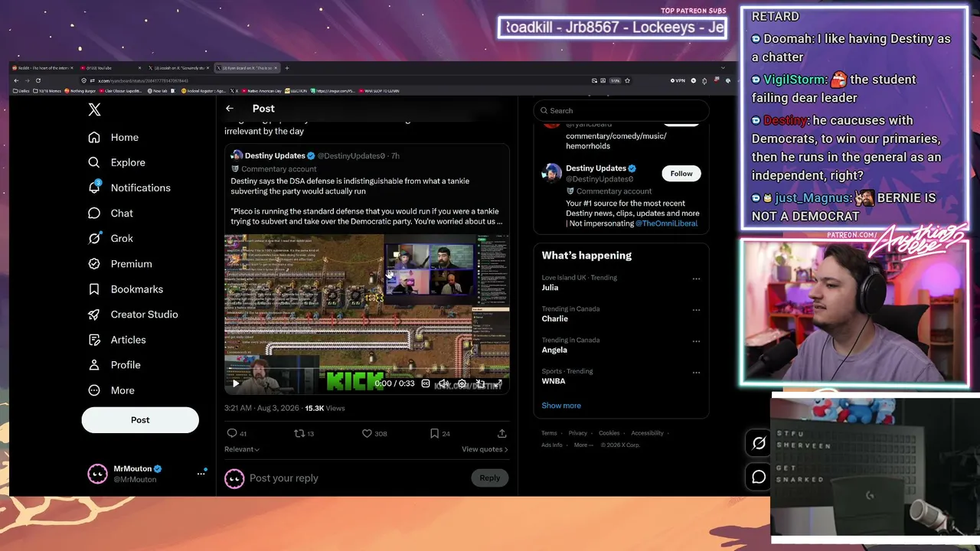This screenshot has width=980, height=551.
Task: Share the post using the share icon
Action: coord(502,434)
